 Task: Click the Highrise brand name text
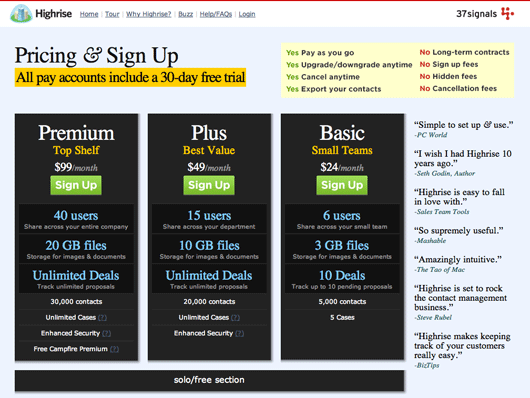53,14
